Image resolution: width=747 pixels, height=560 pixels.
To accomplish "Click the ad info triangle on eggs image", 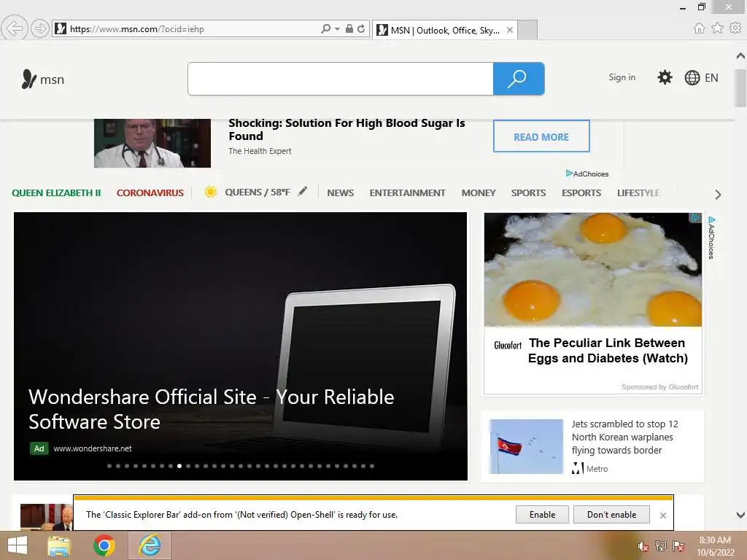I will [695, 217].
